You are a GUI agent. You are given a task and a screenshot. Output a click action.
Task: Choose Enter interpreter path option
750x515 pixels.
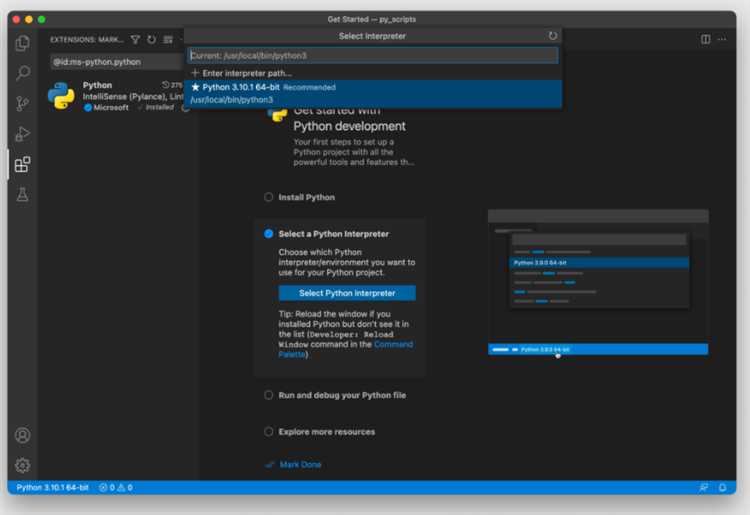tap(373, 73)
